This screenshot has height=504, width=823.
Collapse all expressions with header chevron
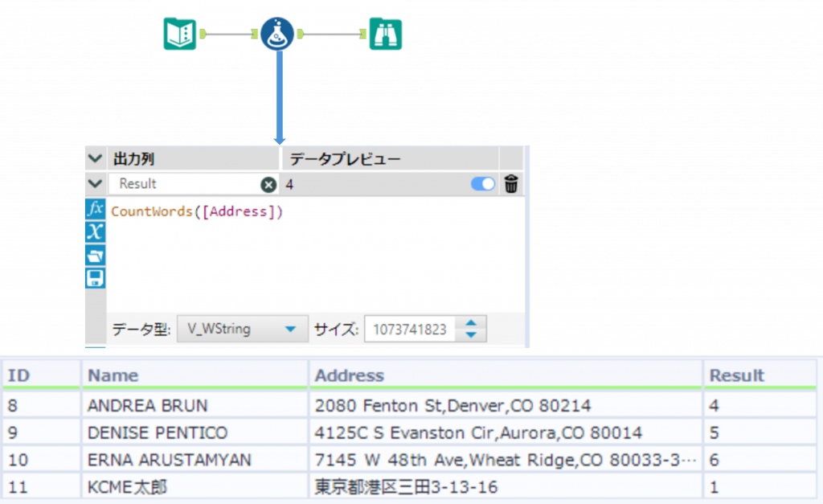(96, 158)
